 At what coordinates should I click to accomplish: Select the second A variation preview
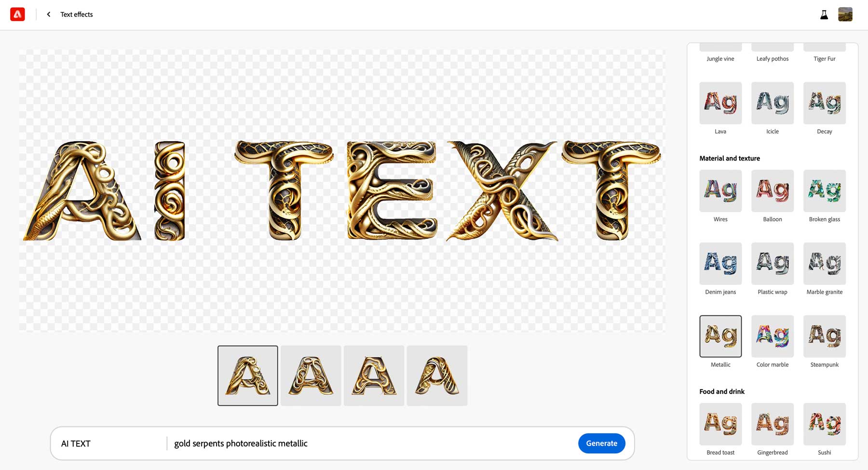(x=311, y=376)
